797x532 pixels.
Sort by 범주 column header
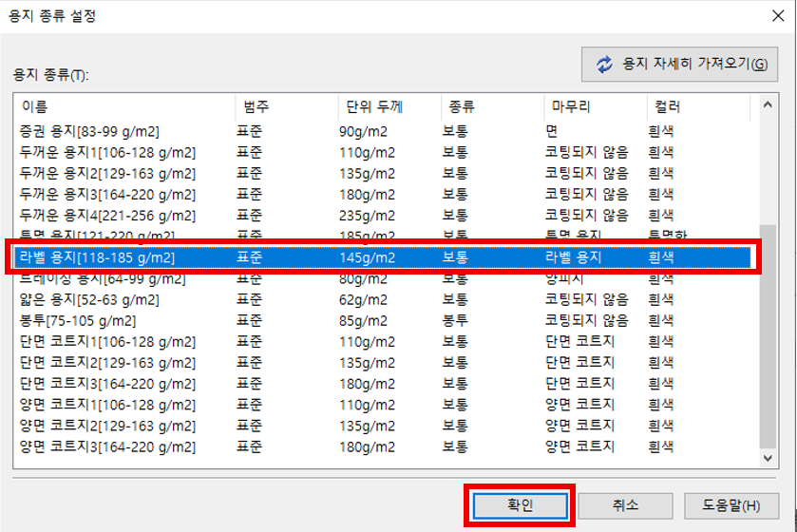point(285,107)
